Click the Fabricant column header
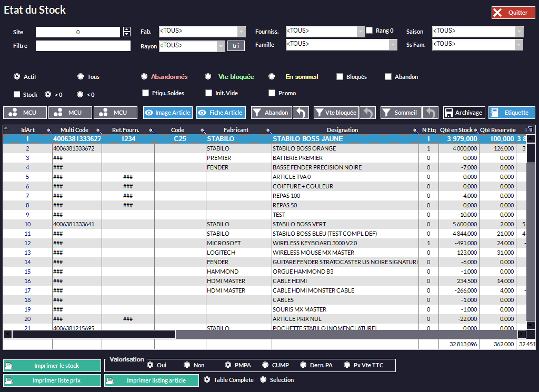Image resolution: width=539 pixels, height=392 pixels. 236,130
